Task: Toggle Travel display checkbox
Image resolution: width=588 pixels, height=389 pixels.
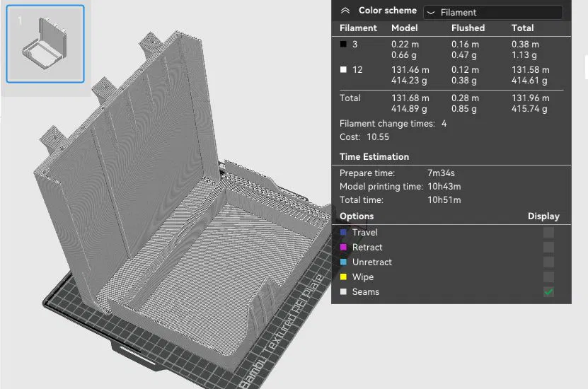Action: pyautogui.click(x=548, y=233)
